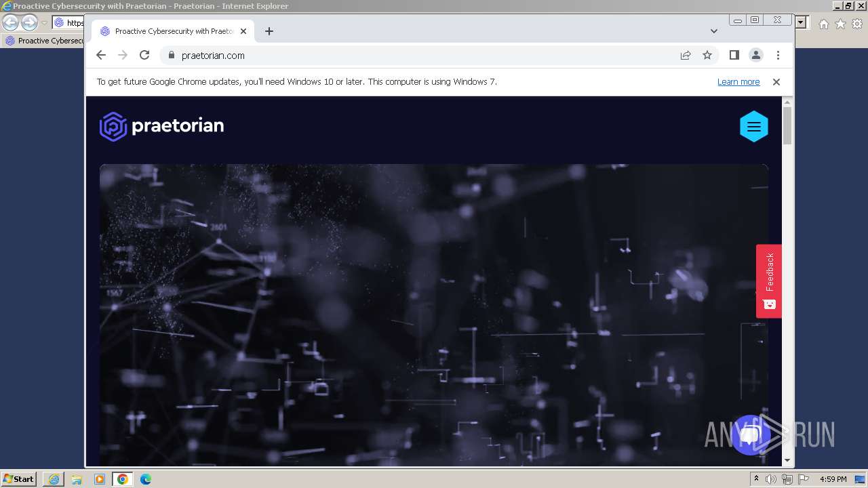Reload the praetorian.com page
868x488 pixels.
point(144,55)
